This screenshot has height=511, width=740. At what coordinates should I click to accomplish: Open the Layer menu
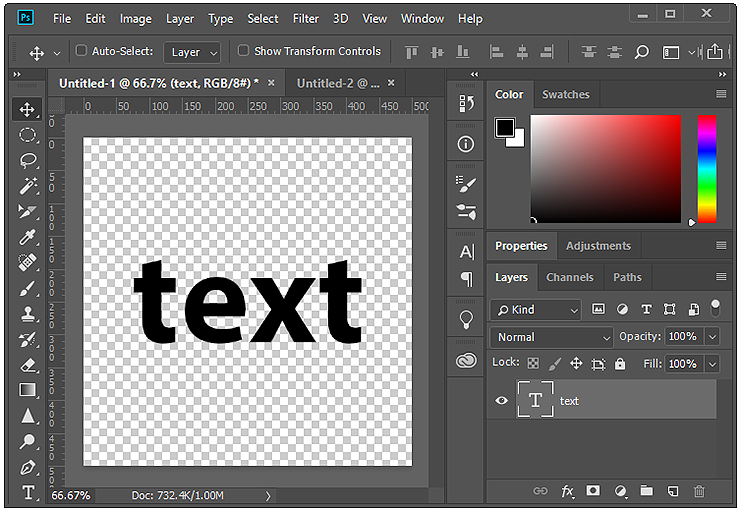(x=180, y=19)
